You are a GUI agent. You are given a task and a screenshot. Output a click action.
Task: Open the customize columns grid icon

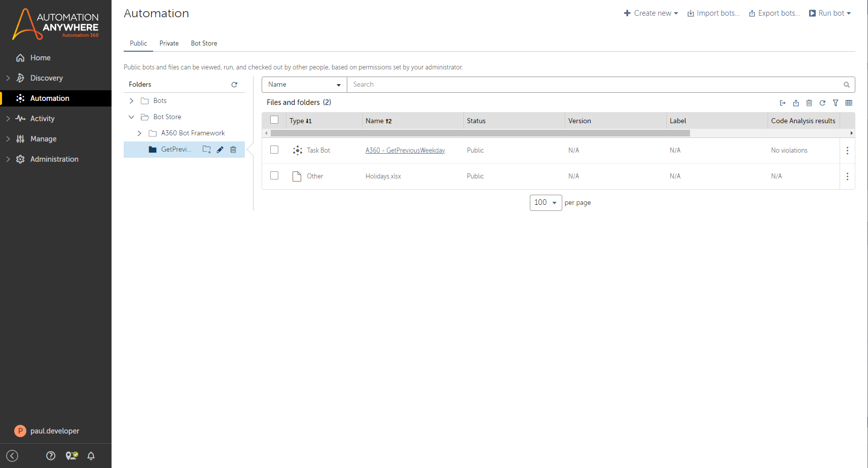coord(849,103)
